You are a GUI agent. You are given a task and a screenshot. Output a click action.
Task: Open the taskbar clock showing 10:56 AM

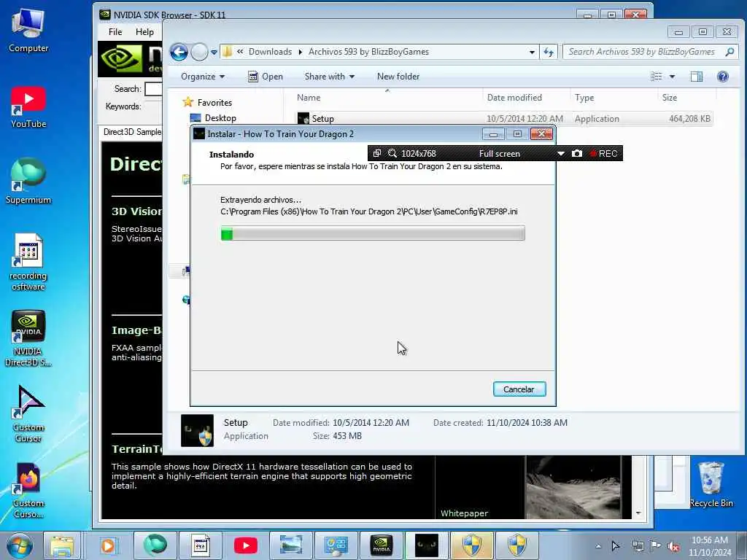pos(709,546)
